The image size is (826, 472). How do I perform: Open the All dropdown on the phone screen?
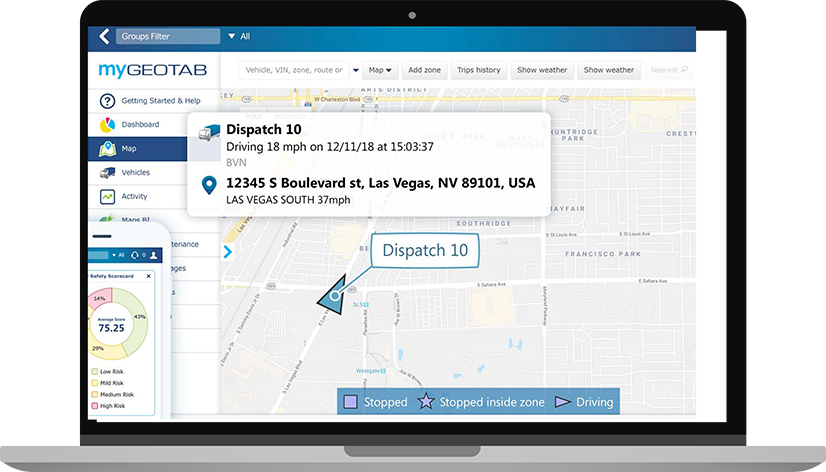click(118, 255)
